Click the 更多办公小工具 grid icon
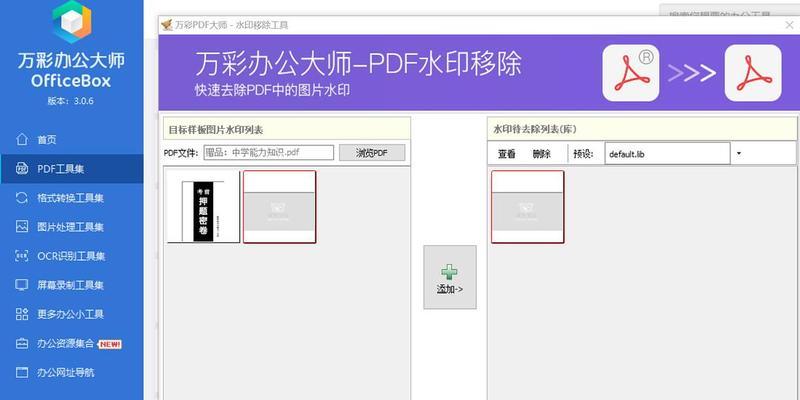 point(21,314)
